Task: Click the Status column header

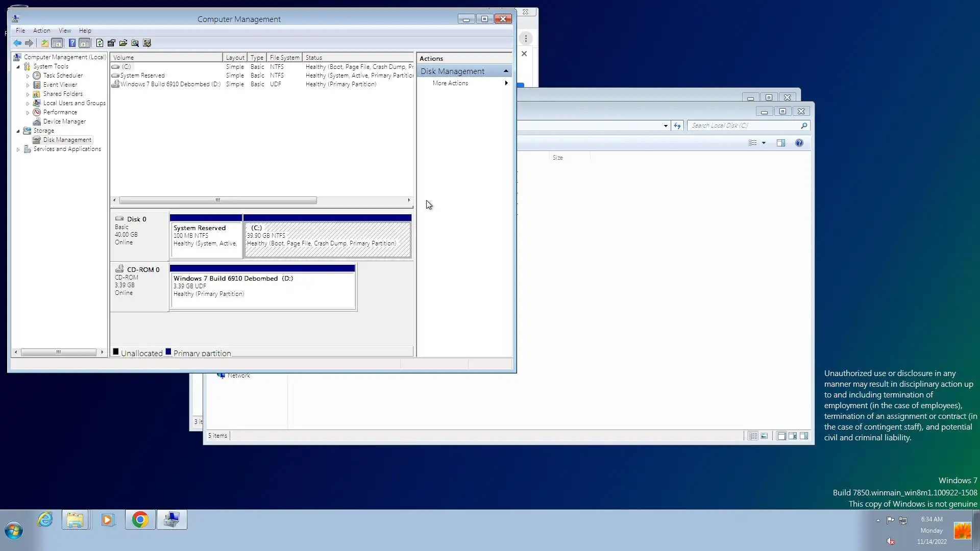Action: point(357,58)
